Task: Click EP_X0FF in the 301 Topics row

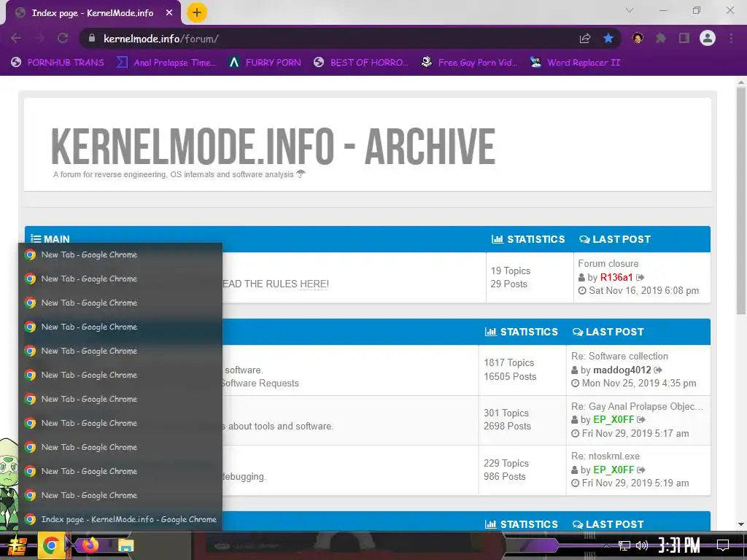Action: tap(614, 419)
